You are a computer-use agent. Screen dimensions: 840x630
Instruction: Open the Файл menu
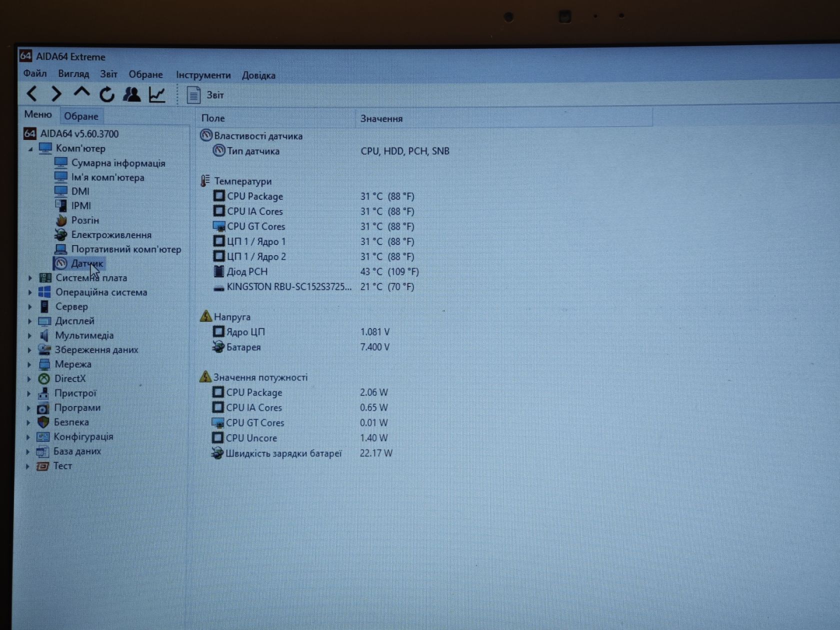coord(35,73)
